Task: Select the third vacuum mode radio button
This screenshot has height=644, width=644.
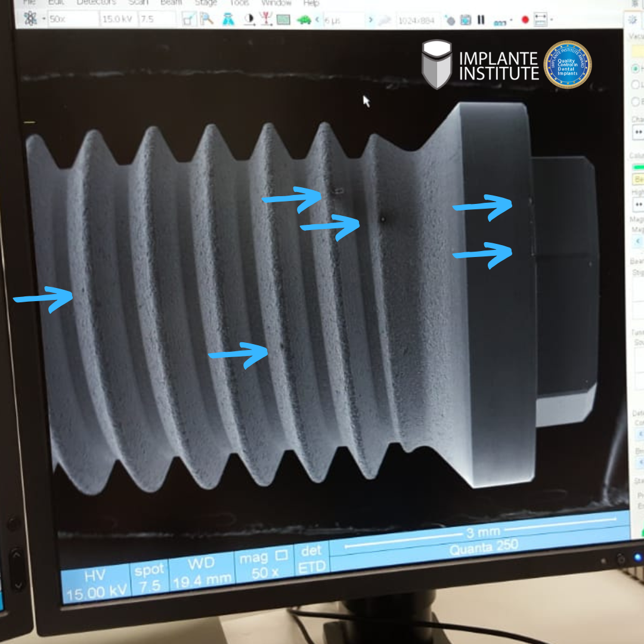Action: click(x=634, y=101)
